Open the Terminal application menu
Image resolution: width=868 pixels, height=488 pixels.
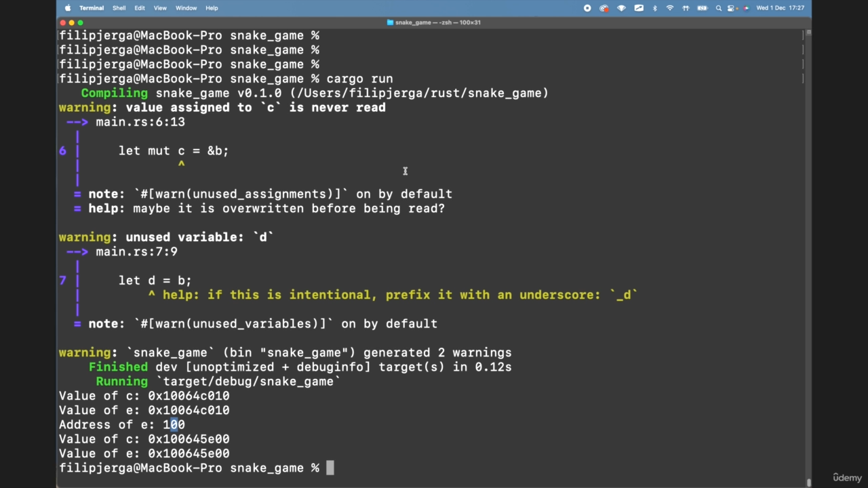pos(91,8)
